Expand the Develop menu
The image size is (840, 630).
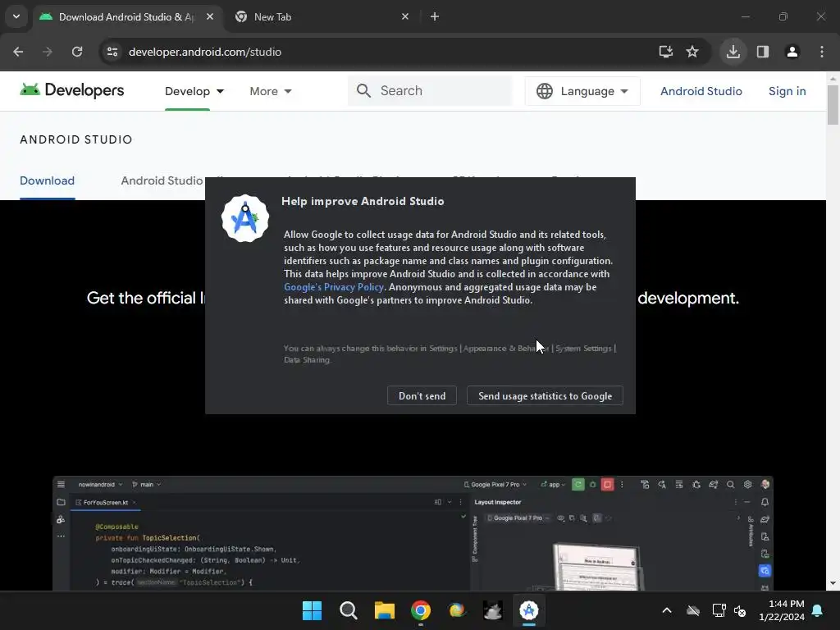[194, 91]
